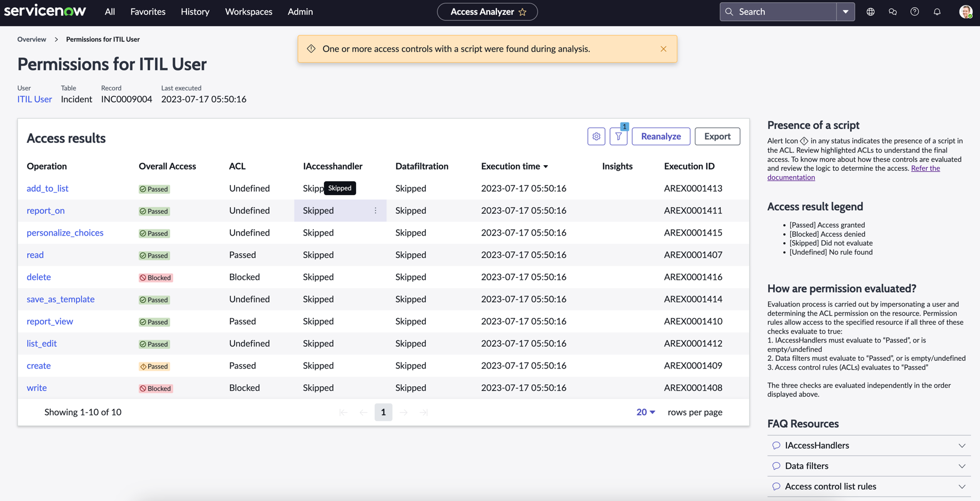Expand the Data filters FAQ section

(962, 466)
